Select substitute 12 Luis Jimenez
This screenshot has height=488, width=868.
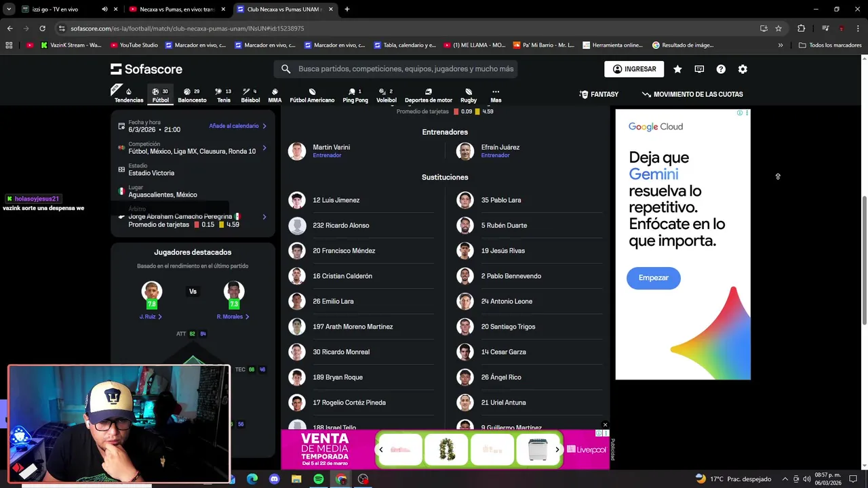click(361, 200)
